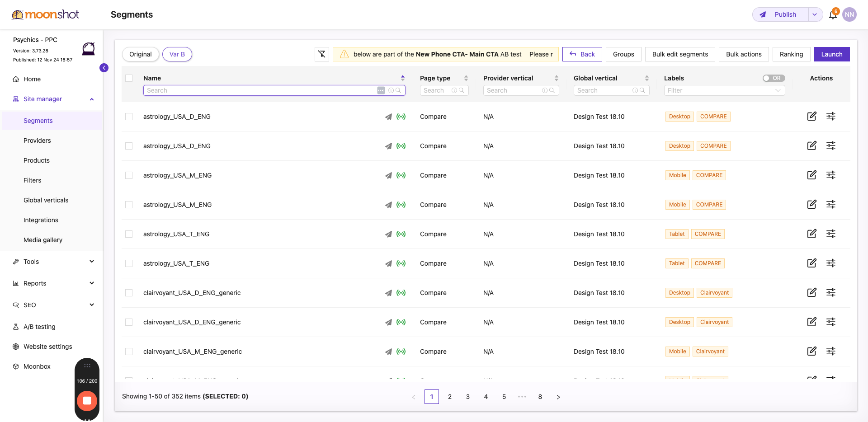This screenshot has width=868, height=422.
Task: Go to next page arrow
Action: [558, 397]
